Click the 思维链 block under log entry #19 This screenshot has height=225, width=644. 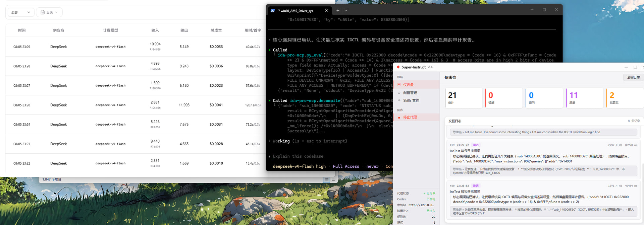[543, 171]
